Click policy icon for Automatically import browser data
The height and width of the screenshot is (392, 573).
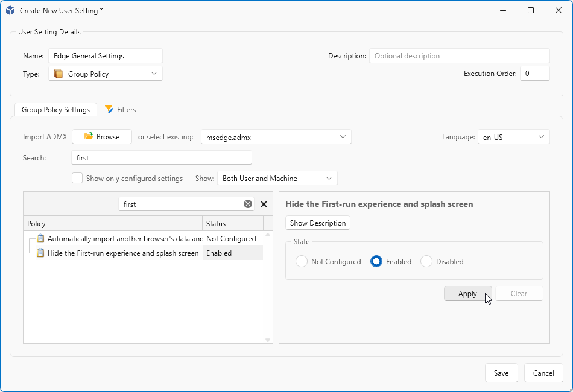point(40,239)
